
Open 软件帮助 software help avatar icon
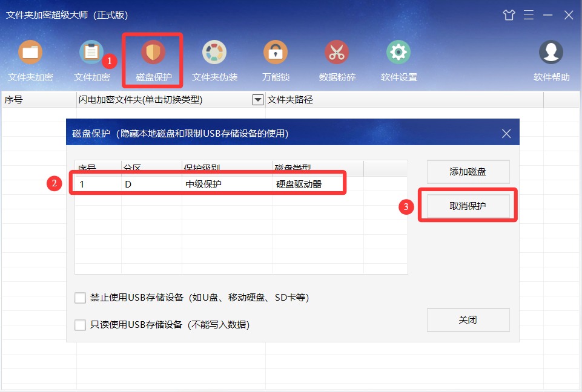click(x=551, y=52)
